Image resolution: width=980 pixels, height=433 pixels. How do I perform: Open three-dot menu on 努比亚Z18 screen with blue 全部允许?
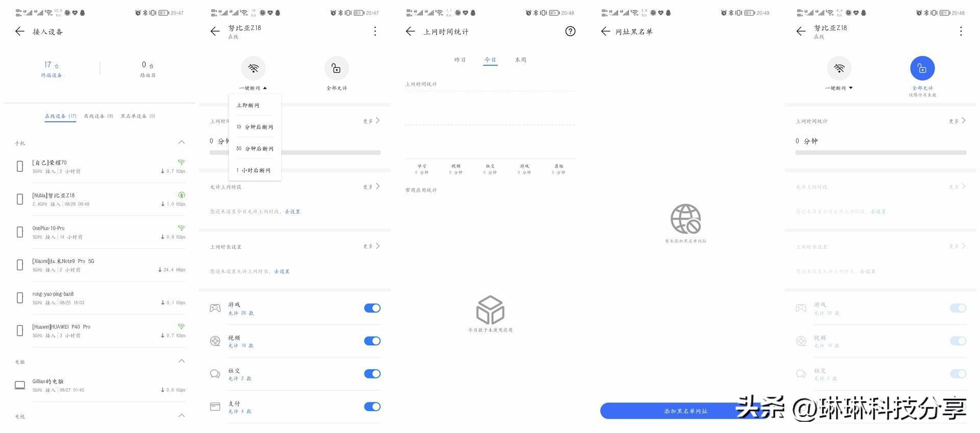point(961,32)
